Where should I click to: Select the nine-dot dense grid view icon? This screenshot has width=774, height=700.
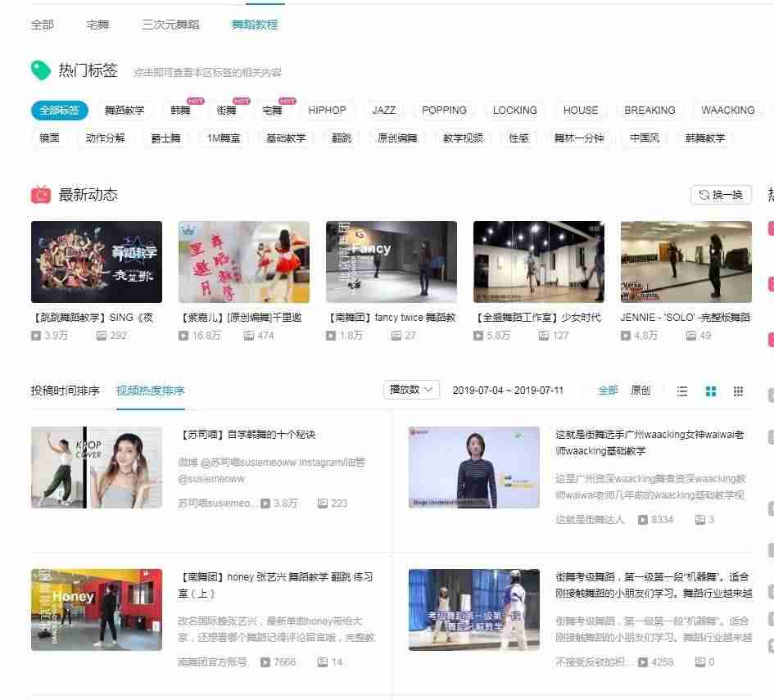(738, 391)
